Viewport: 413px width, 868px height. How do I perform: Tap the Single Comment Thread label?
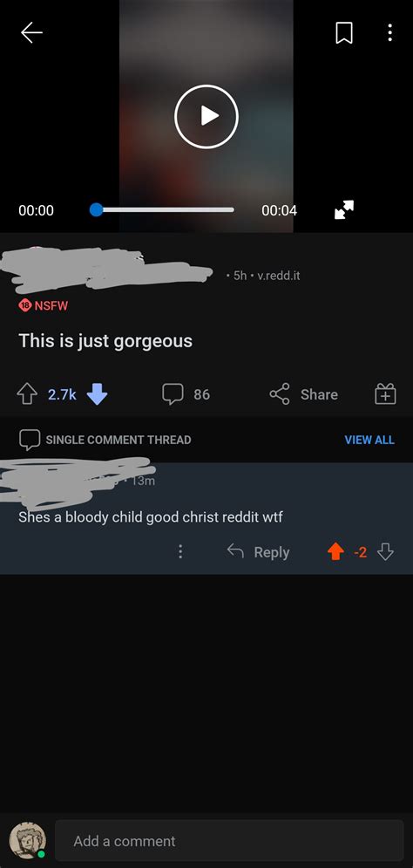click(118, 440)
